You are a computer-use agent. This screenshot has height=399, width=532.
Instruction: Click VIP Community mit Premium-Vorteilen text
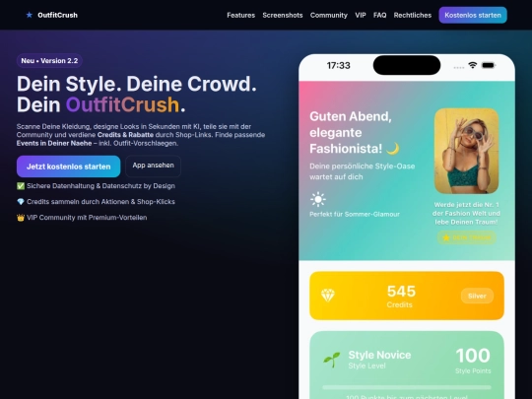coord(87,218)
